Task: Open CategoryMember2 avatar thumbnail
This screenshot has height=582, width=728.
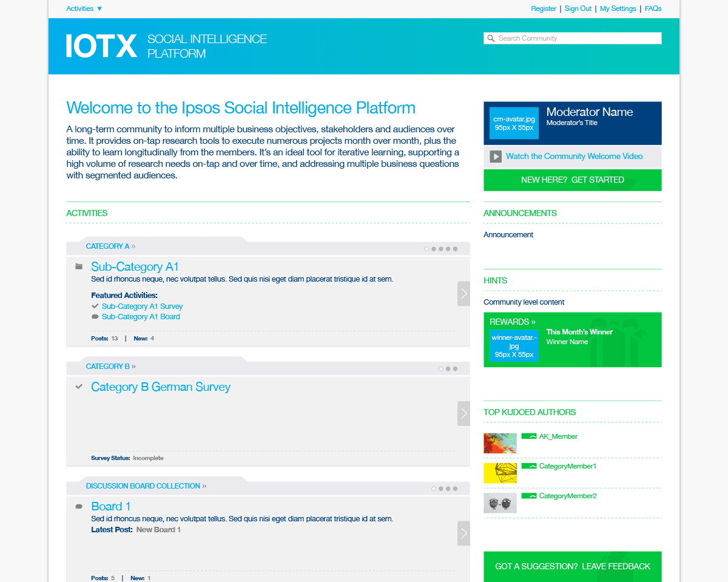Action: (500, 502)
